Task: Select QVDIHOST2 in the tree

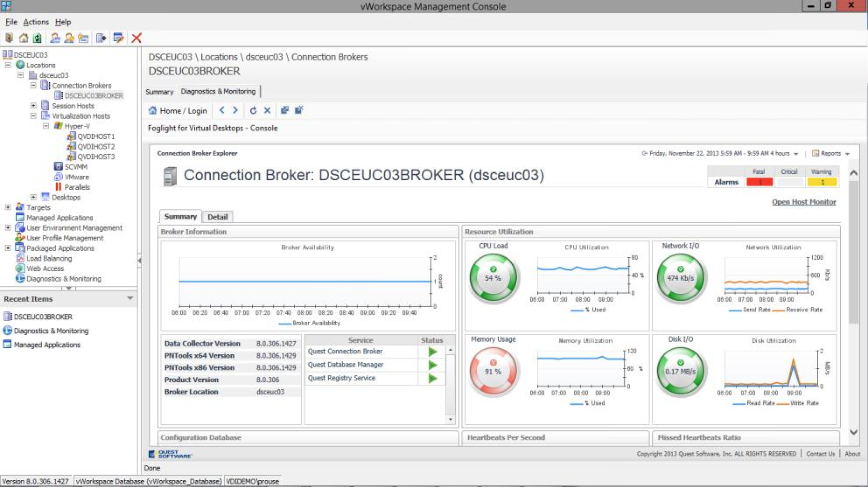Action: 96,146
